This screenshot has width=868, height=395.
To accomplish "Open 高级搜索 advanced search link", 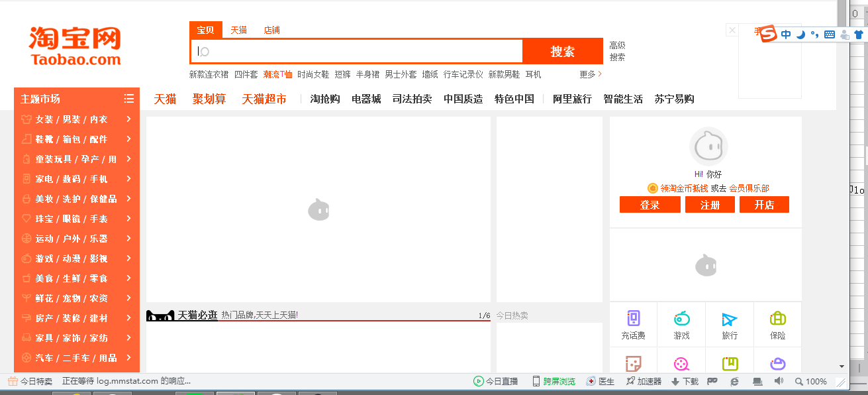I will [617, 51].
